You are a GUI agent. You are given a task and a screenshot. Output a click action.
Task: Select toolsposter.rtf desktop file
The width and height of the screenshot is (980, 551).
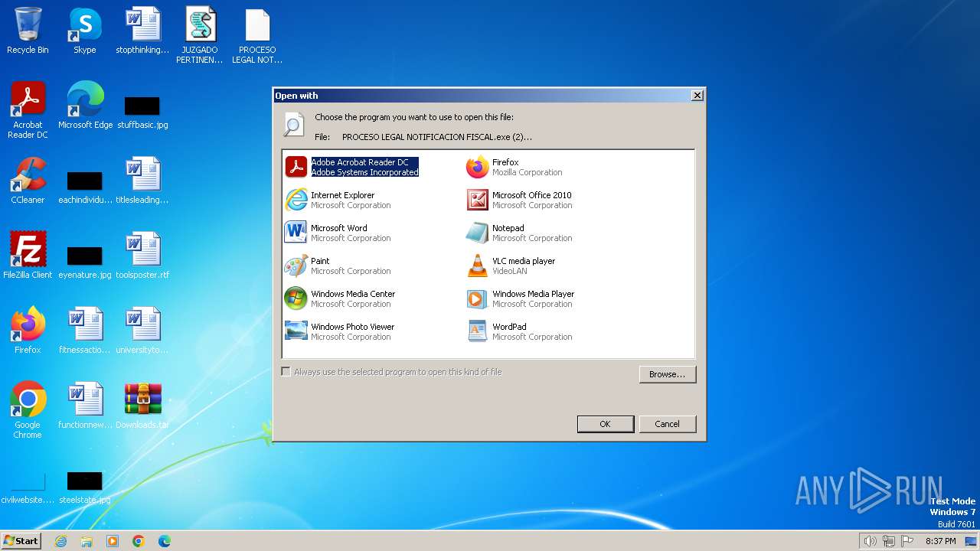pos(142,256)
